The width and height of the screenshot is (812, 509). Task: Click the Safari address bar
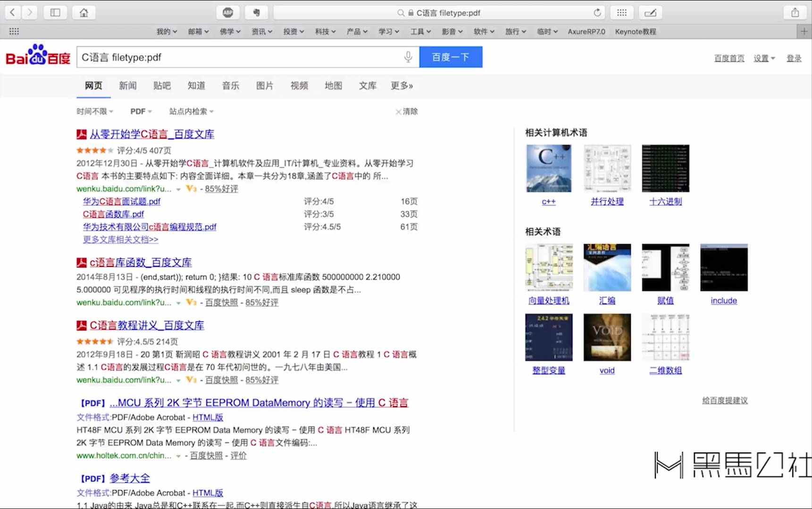[x=440, y=13]
